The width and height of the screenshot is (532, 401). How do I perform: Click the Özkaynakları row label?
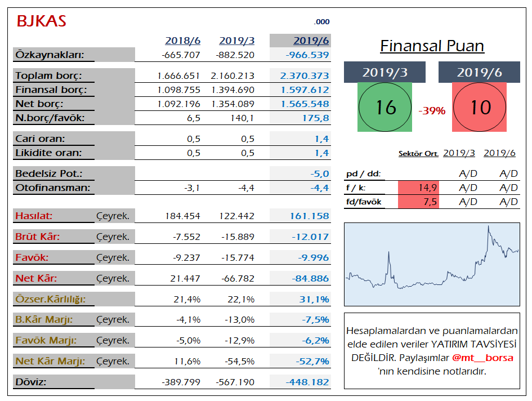[50, 55]
